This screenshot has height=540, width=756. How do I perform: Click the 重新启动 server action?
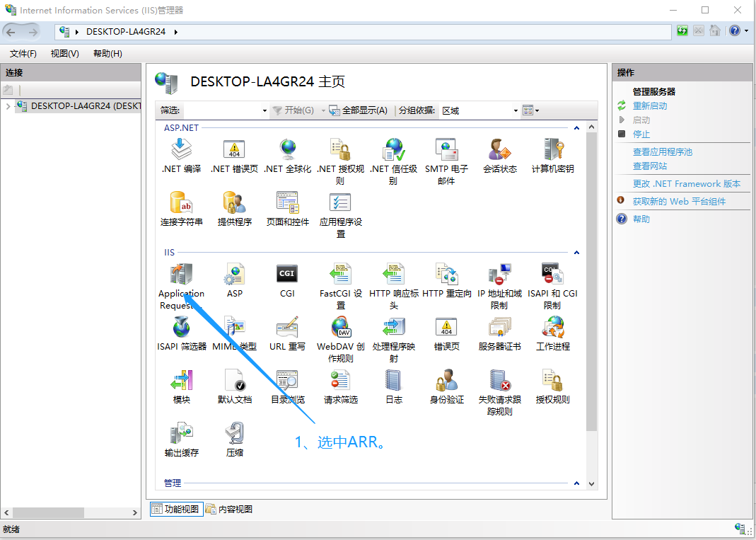pyautogui.click(x=650, y=105)
